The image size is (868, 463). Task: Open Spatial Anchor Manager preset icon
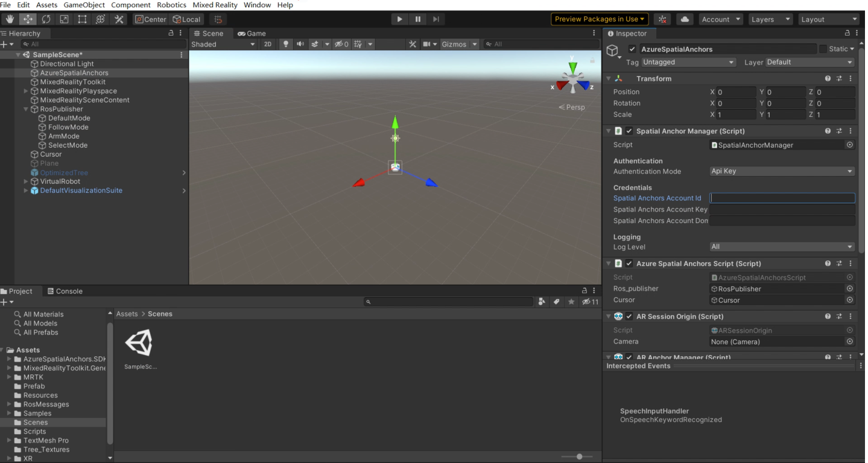(839, 131)
